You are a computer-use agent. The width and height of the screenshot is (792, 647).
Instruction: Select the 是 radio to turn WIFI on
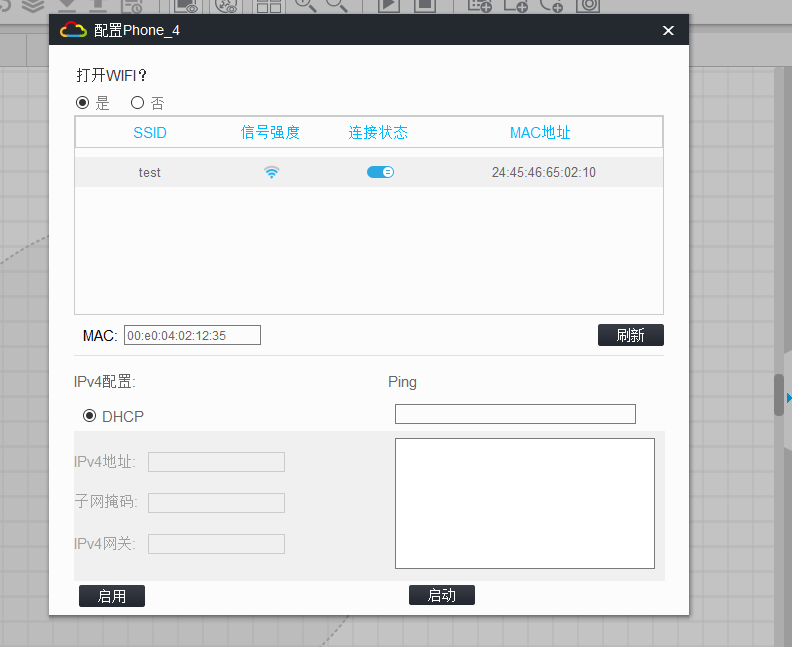pyautogui.click(x=83, y=103)
